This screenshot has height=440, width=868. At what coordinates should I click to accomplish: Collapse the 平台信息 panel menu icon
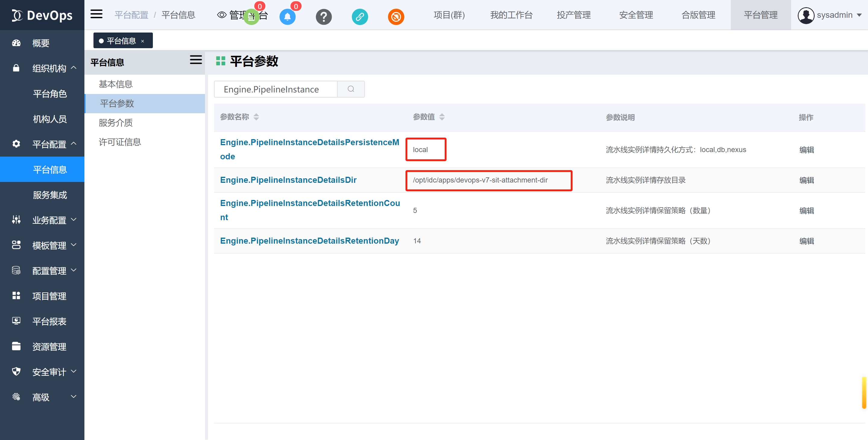(196, 60)
